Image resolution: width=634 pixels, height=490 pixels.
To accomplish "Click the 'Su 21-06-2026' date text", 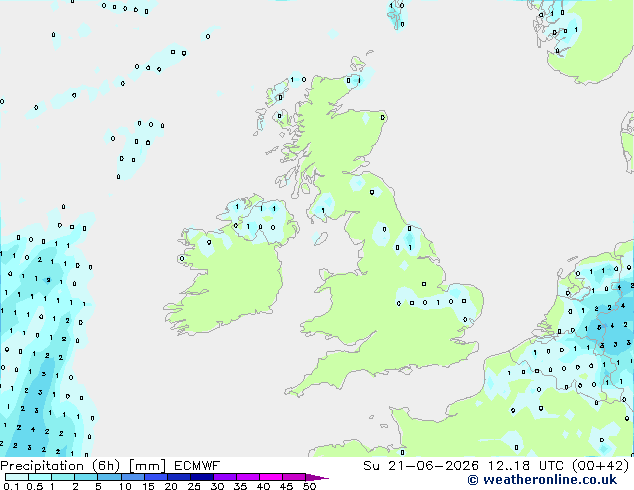I will 421,466.
